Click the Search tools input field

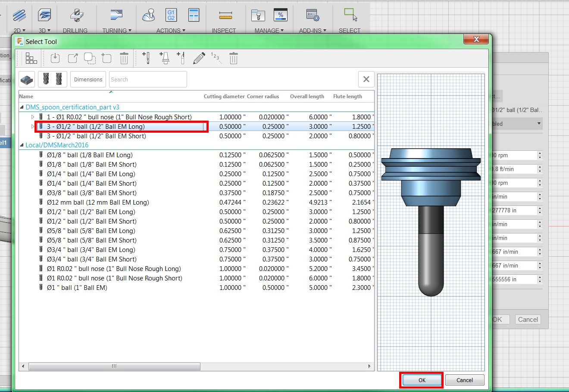pyautogui.click(x=147, y=80)
